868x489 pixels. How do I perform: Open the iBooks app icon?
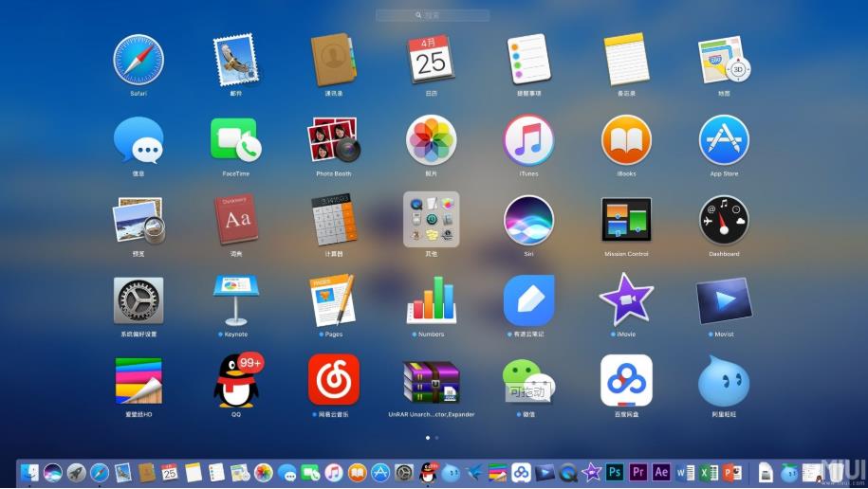click(x=626, y=140)
